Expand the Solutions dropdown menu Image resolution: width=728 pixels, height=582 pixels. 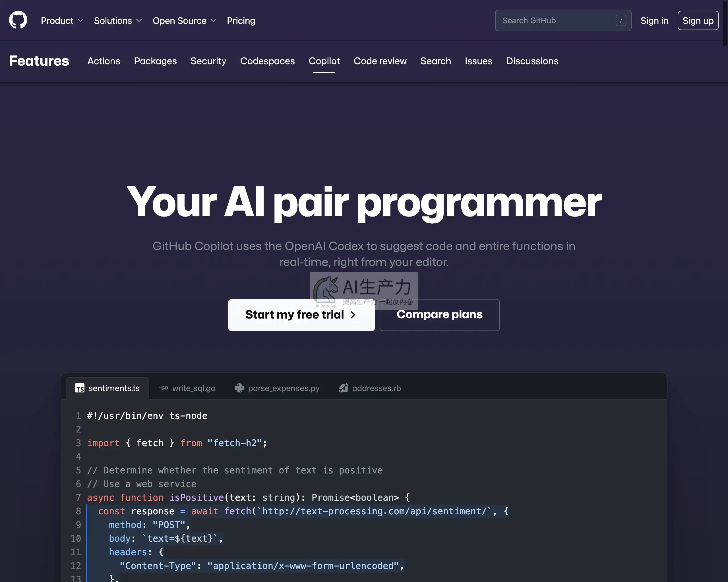pos(118,20)
